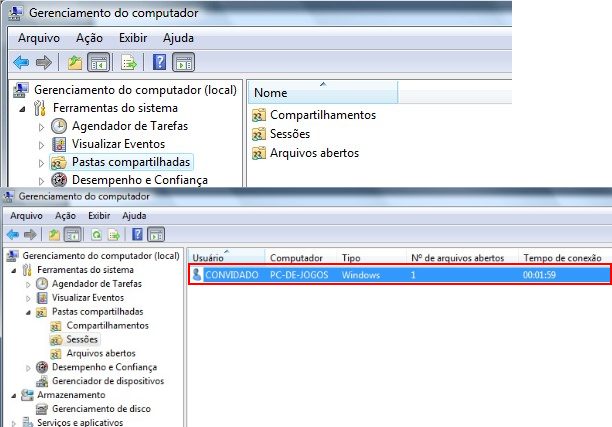Select Arquivos abertos icon in Nome list
612x427 pixels.
point(259,153)
